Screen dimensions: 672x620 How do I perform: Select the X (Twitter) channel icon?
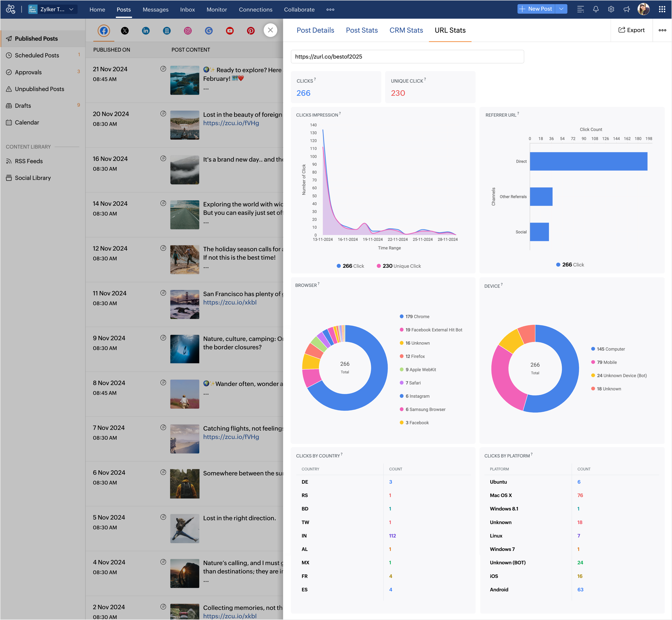point(125,31)
